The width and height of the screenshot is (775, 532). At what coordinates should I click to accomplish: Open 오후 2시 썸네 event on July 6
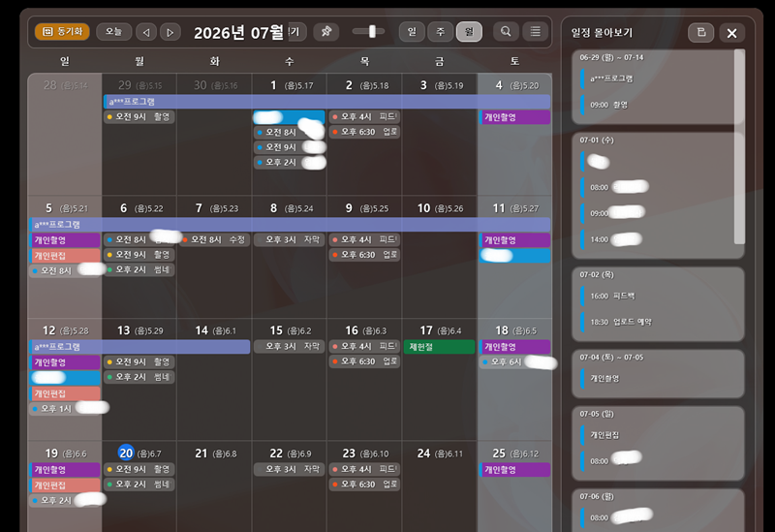tap(139, 270)
